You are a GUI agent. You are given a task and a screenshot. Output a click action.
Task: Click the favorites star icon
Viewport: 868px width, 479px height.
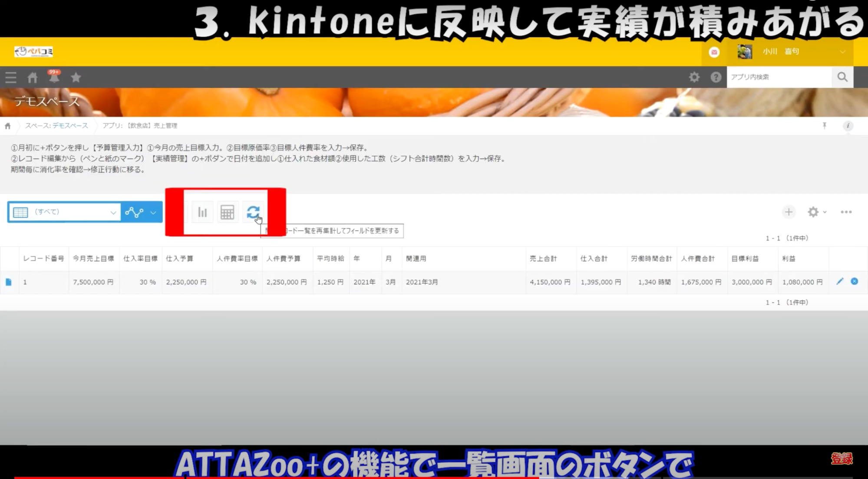pyautogui.click(x=76, y=78)
